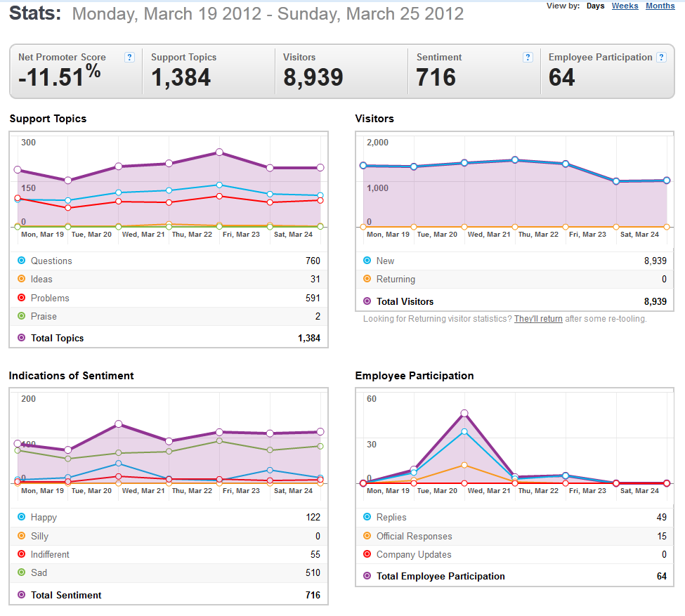Select the Days view option

pyautogui.click(x=596, y=6)
